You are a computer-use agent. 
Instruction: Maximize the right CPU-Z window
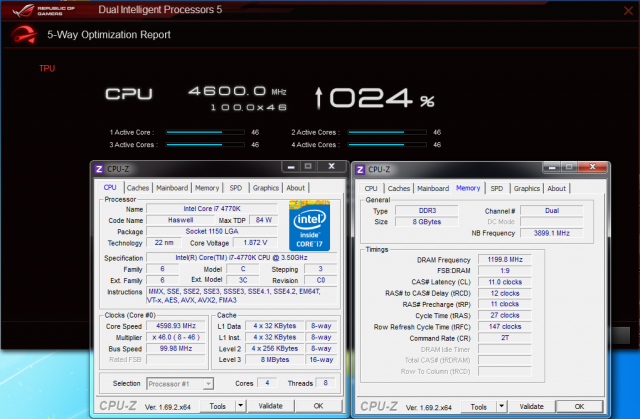[x=569, y=167]
